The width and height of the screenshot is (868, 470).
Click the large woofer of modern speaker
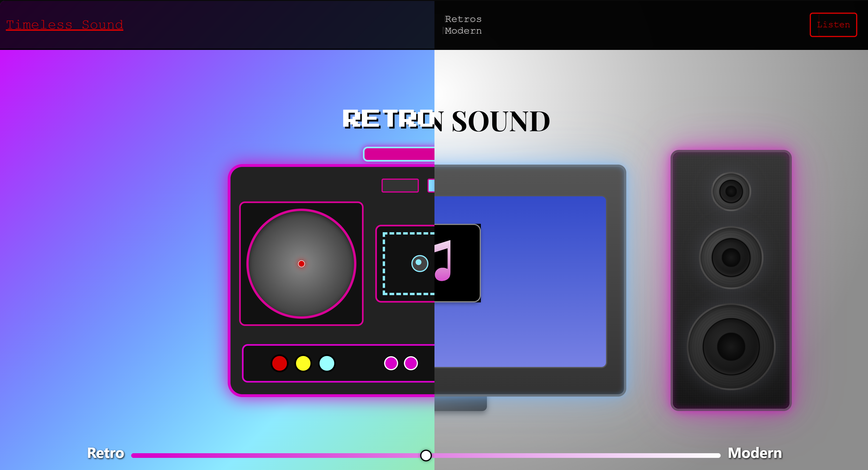731,346
